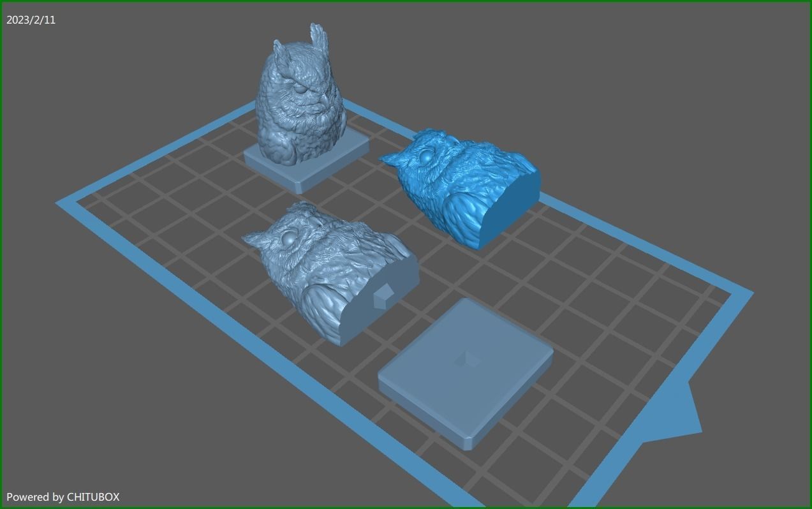Click the Powered by CHITUBOX text
This screenshot has width=812, height=509.
[x=63, y=497]
